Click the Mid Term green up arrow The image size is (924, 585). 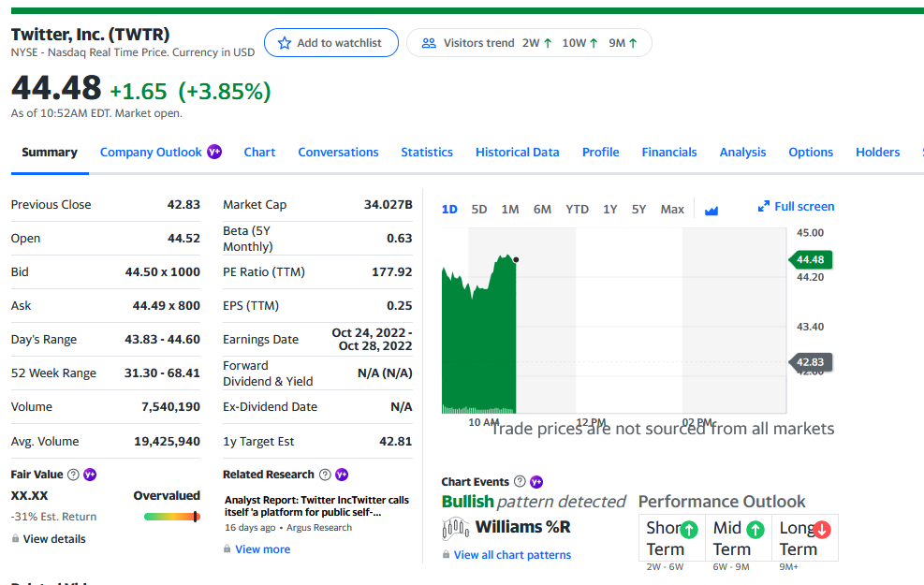(755, 530)
